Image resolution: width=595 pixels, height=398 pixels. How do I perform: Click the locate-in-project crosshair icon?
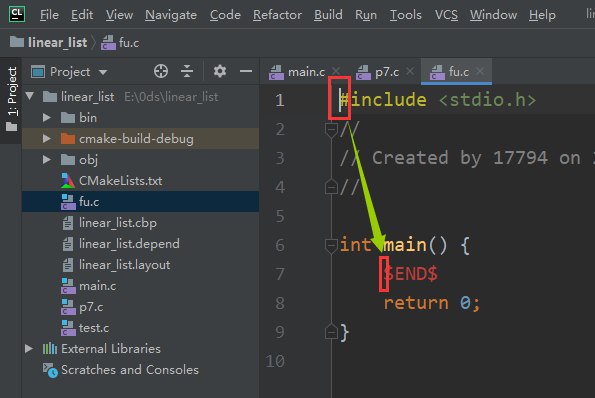(x=161, y=71)
